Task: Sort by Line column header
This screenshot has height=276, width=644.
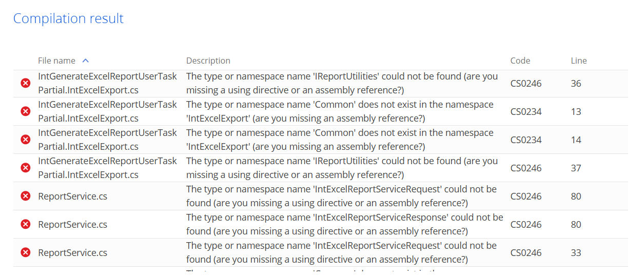Action: click(579, 61)
